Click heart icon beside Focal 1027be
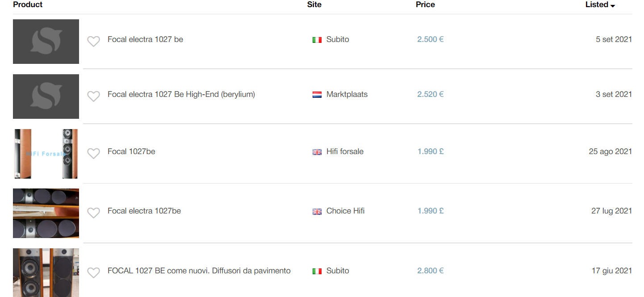 pos(93,154)
